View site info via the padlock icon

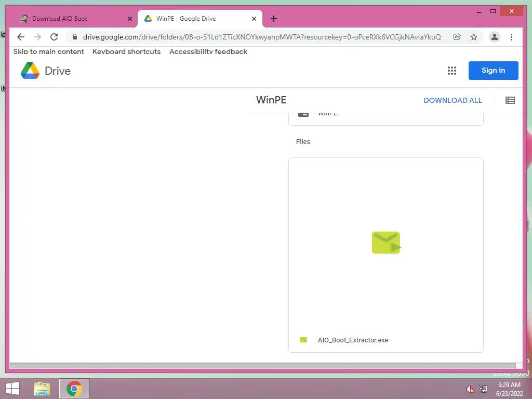pos(75,37)
